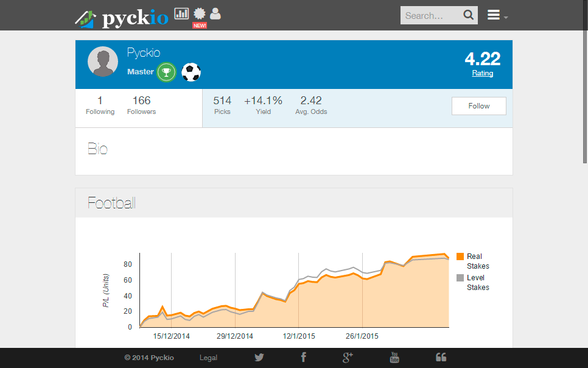This screenshot has width=588, height=368.
Task: Open the Pyckio logo home link
Action: tap(122, 18)
